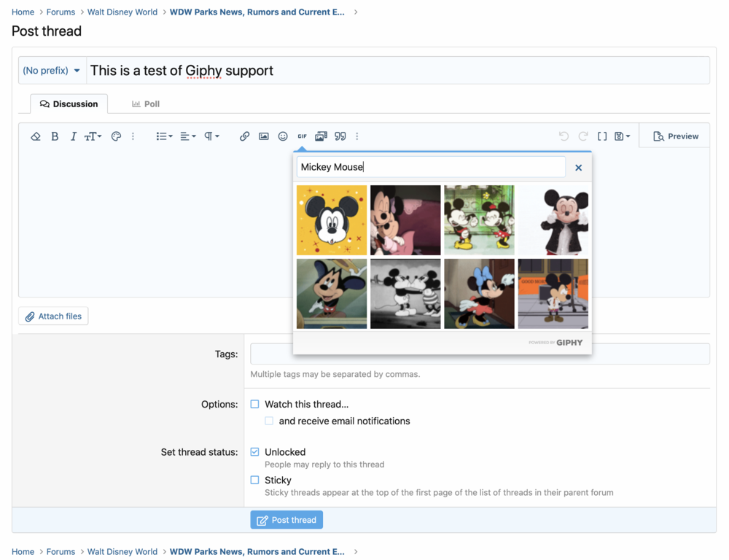The height and width of the screenshot is (560, 729).
Task: Open the smilies emoji picker
Action: 283,136
